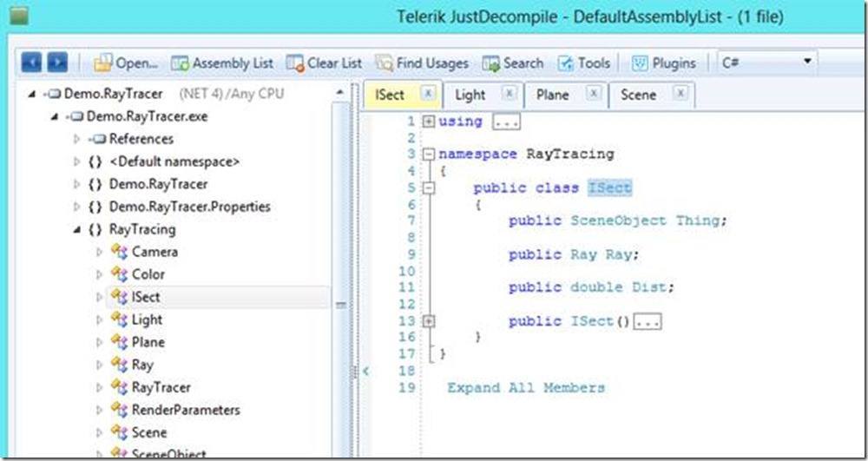Run Find Usages
This screenshot has height=461, width=868.
tap(422, 63)
